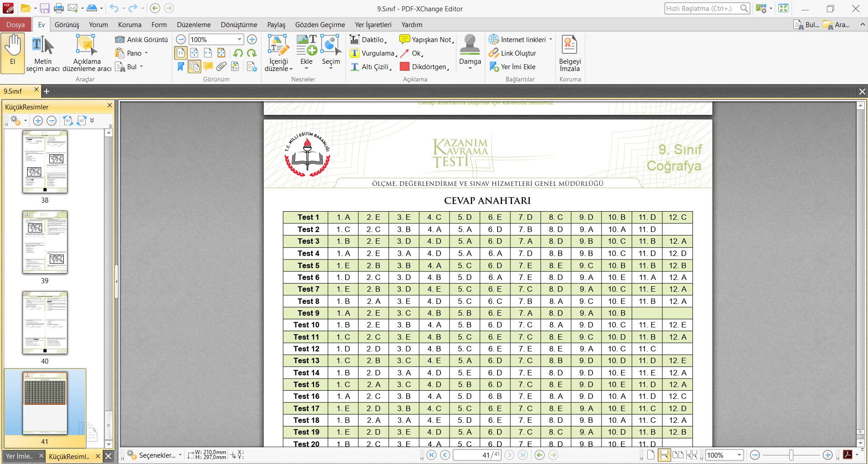Expand the İçeriği düzenle dropdown
The image size is (868, 464).
click(x=279, y=52)
